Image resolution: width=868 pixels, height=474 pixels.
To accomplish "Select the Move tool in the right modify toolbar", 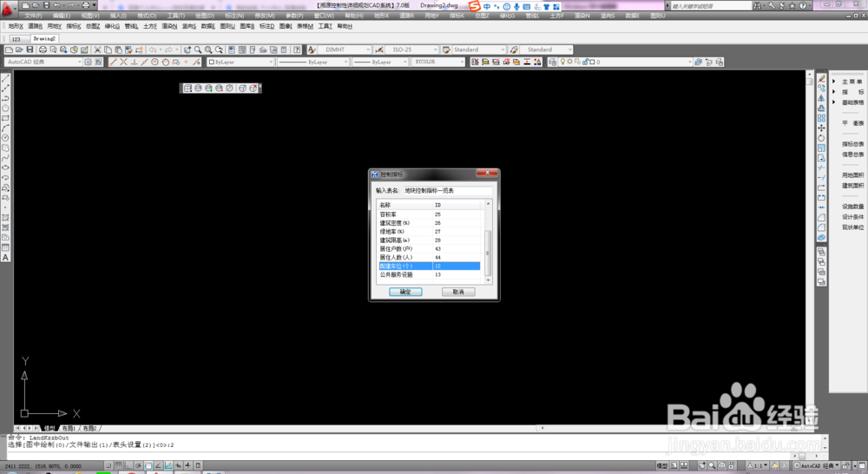I will tap(821, 128).
